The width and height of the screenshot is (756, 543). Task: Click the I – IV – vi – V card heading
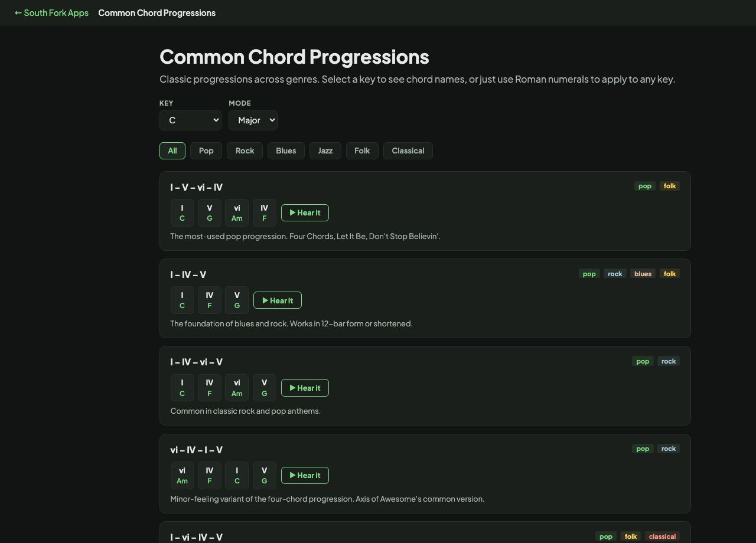(x=196, y=362)
